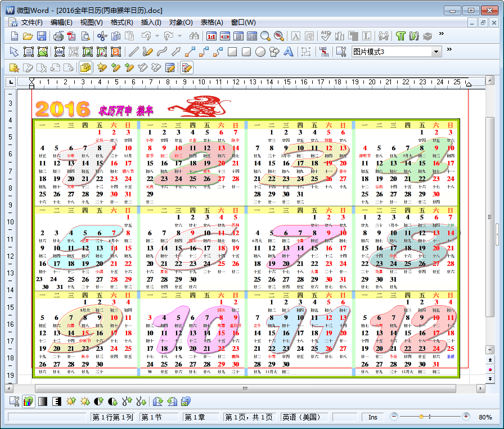Export document with the PDF icon
This screenshot has width=504, height=429.
[71, 37]
